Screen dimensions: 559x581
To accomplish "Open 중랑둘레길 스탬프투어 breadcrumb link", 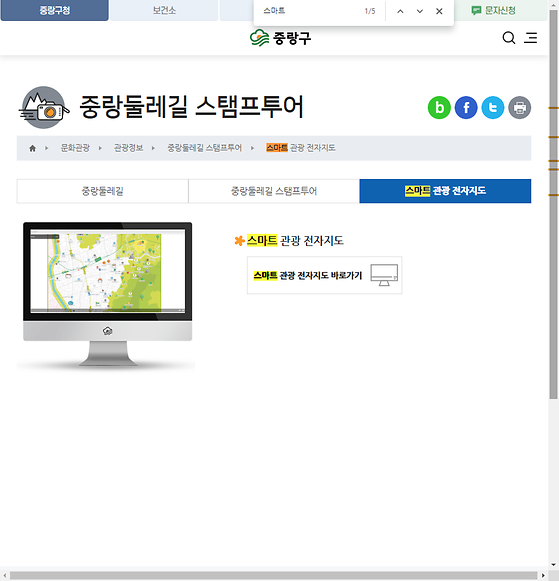I will pos(204,148).
